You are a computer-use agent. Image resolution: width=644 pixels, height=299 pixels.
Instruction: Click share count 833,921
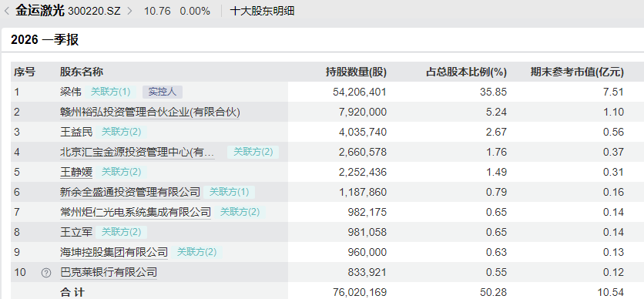[x=368, y=273]
